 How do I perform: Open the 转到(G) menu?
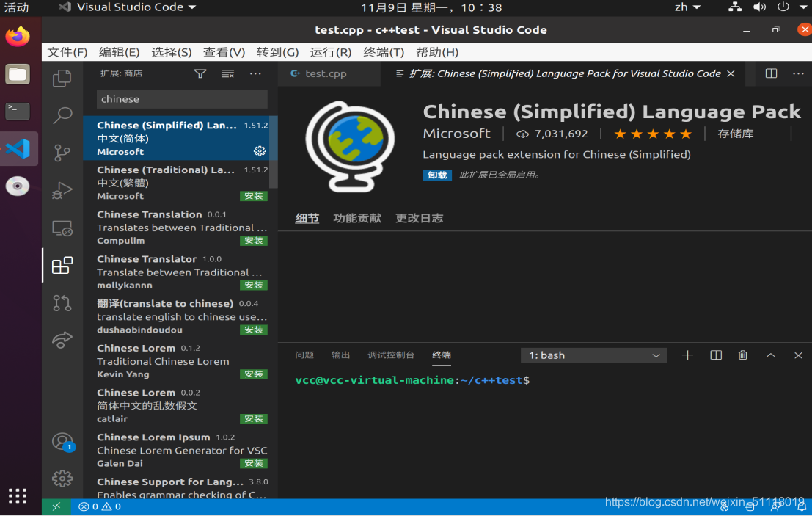coord(277,52)
